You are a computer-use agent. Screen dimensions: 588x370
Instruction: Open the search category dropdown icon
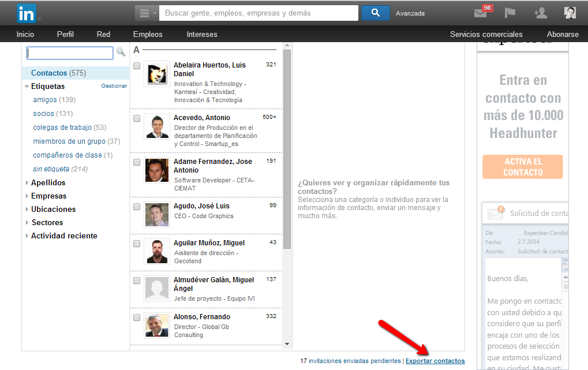click(x=147, y=13)
